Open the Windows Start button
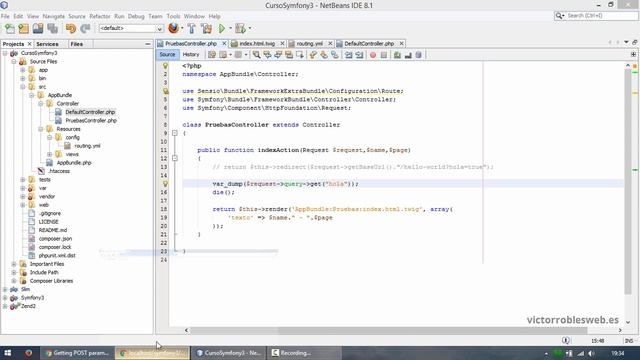The height and width of the screenshot is (360, 640). (7, 353)
